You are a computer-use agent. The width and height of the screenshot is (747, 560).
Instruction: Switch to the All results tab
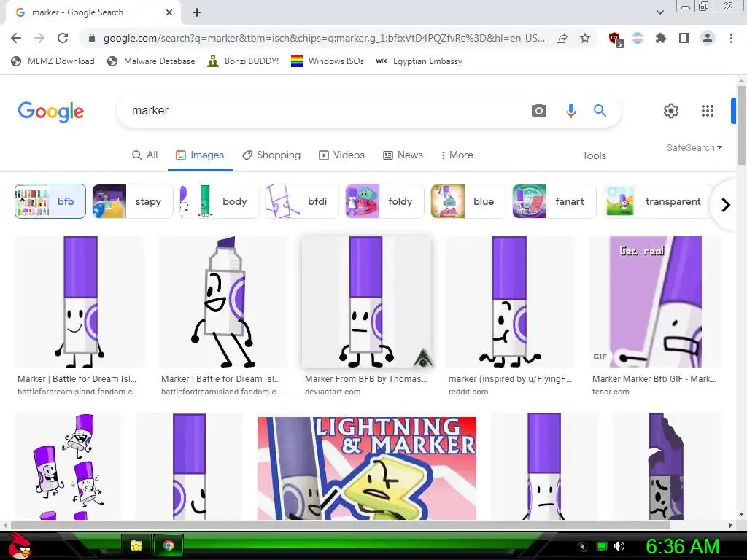(145, 155)
